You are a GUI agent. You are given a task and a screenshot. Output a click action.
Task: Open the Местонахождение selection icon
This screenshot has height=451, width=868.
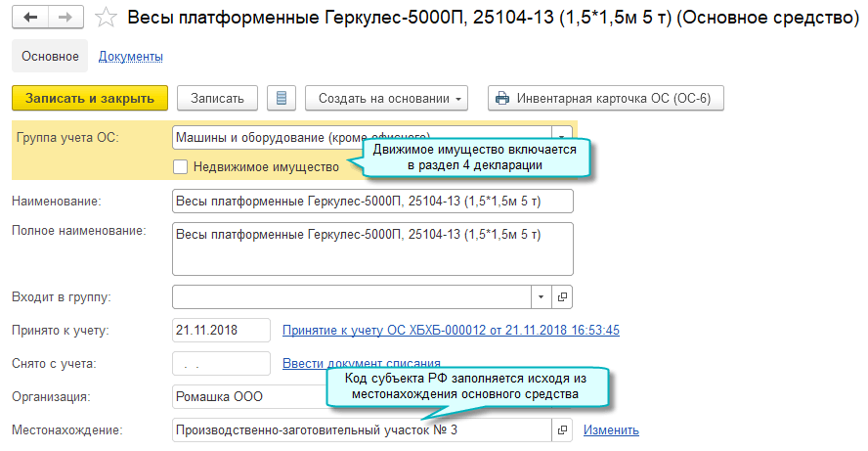pos(562,429)
